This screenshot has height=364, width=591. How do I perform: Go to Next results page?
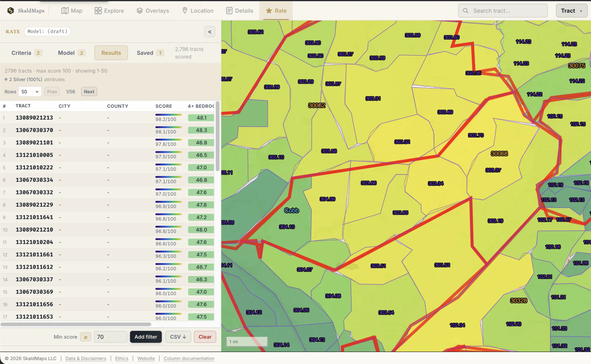click(89, 92)
